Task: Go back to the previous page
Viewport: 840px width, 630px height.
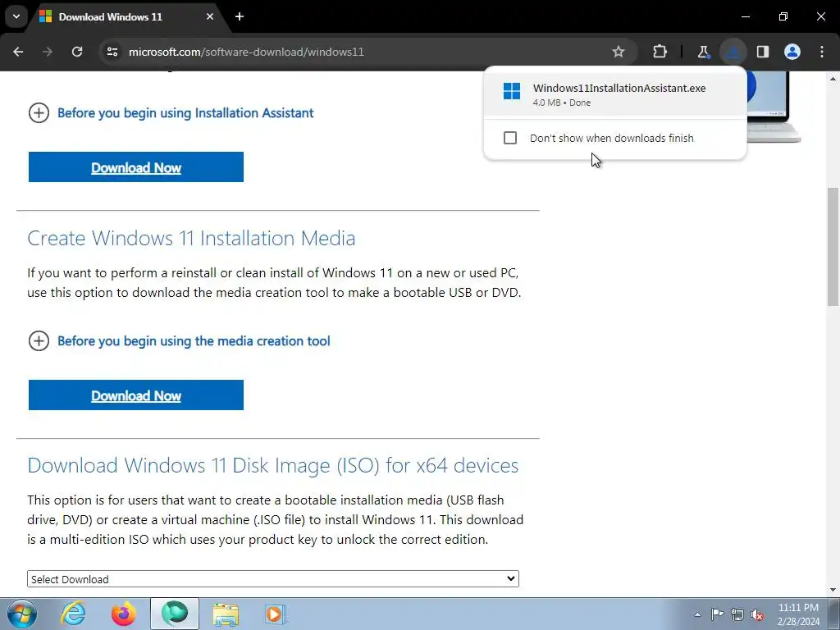Action: tap(18, 52)
